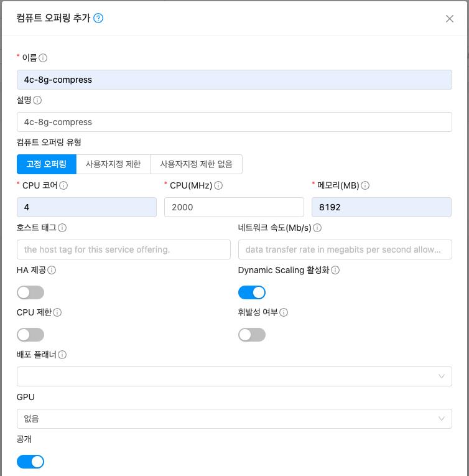Click the info icon next to 호스트 태그

tap(62, 228)
